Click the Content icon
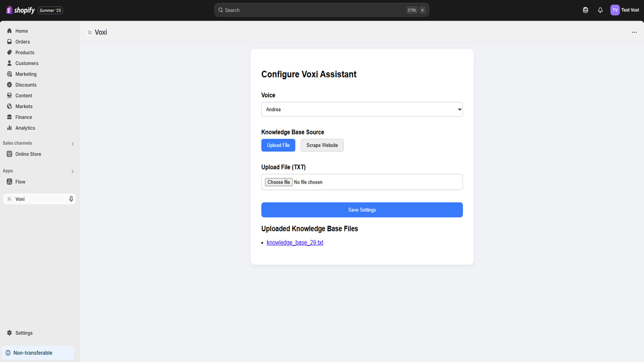This screenshot has height=362, width=644. coord(9,96)
